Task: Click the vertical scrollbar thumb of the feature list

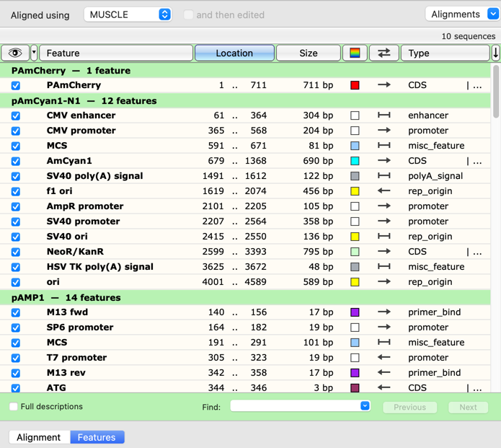Action: (495, 92)
